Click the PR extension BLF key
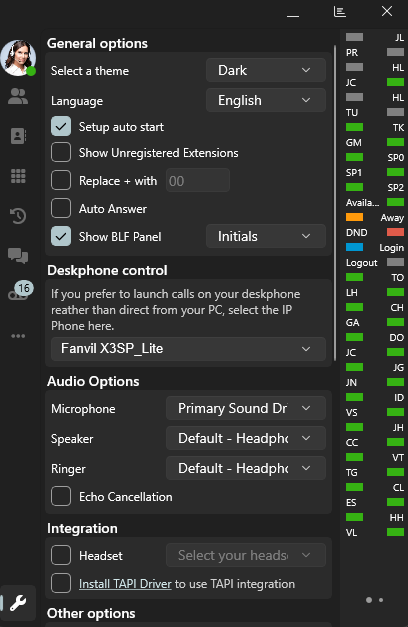The width and height of the screenshot is (408, 627). tap(375, 52)
